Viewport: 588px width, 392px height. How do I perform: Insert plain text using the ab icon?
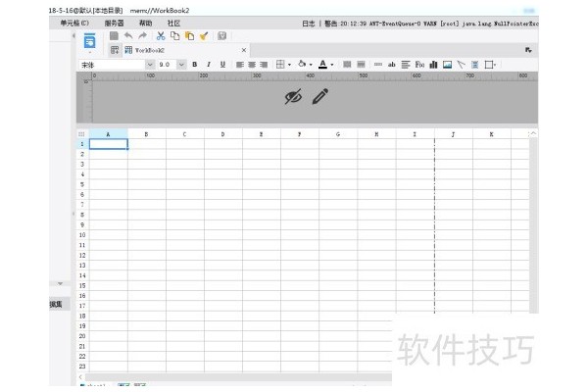[391, 65]
